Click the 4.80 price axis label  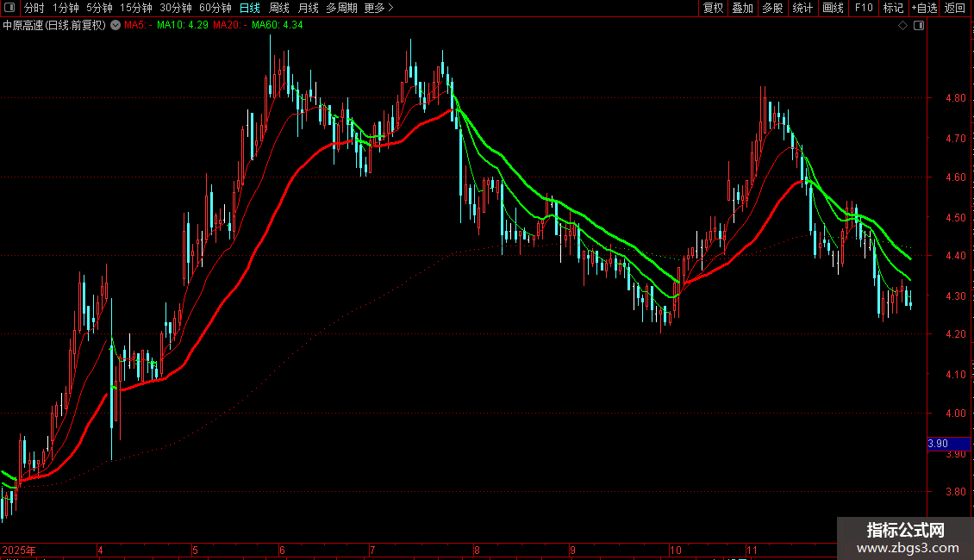[955, 98]
